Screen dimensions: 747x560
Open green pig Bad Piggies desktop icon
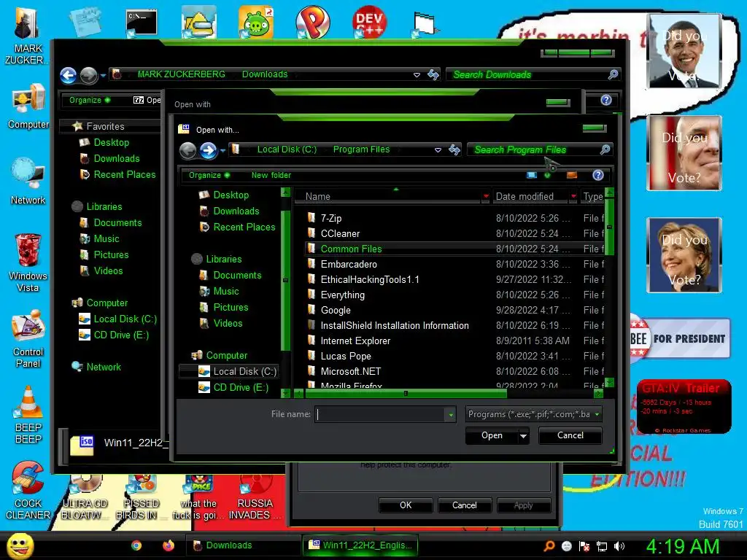(256, 22)
